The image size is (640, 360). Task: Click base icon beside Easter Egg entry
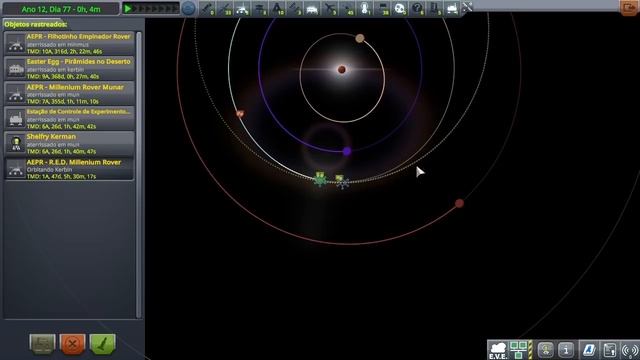click(16, 69)
